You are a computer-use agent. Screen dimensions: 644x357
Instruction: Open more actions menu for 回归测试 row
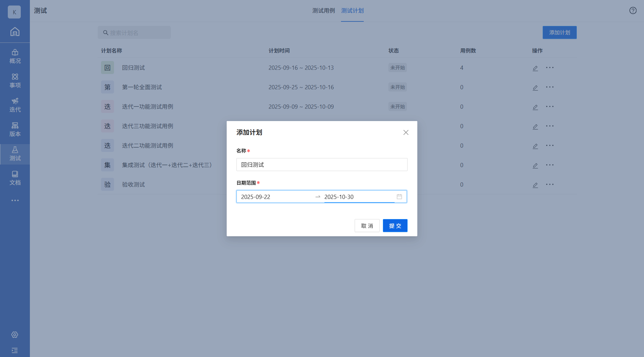[x=549, y=68]
